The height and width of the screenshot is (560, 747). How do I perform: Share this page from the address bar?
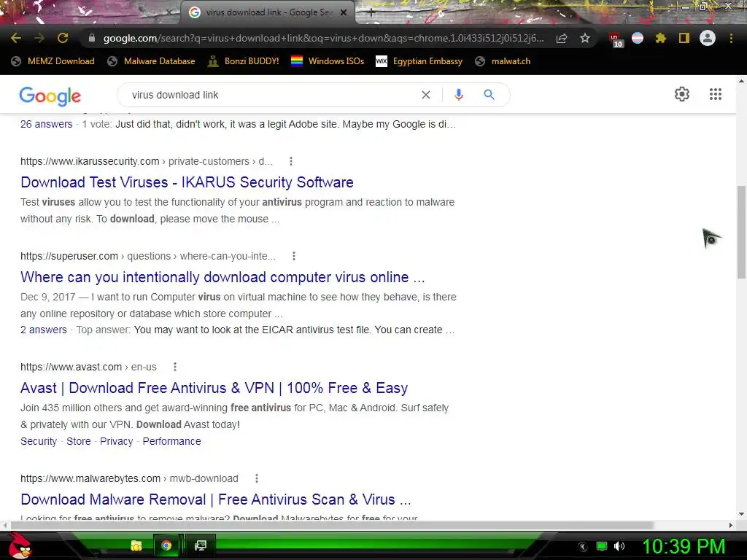pos(562,38)
